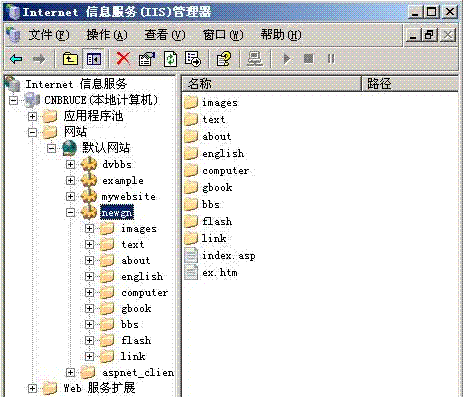Select flash folder in the tree
The height and width of the screenshot is (397, 463).
136,340
